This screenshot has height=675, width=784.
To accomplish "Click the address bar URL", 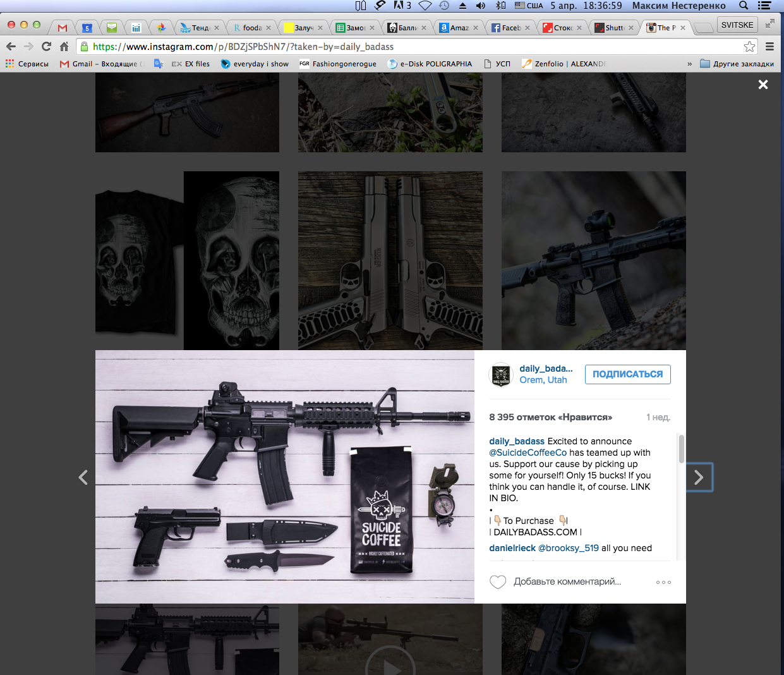I will point(243,47).
